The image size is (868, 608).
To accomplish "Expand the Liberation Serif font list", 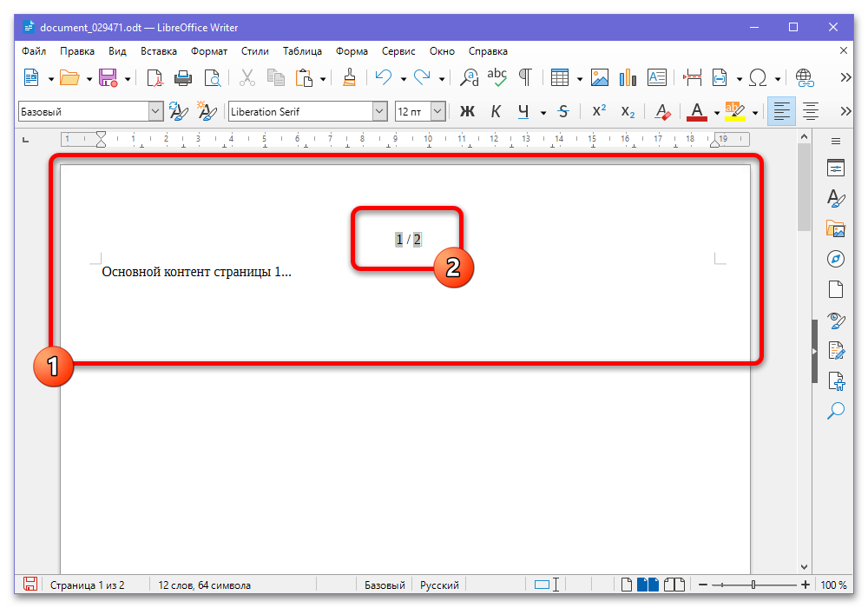I will coord(379,112).
